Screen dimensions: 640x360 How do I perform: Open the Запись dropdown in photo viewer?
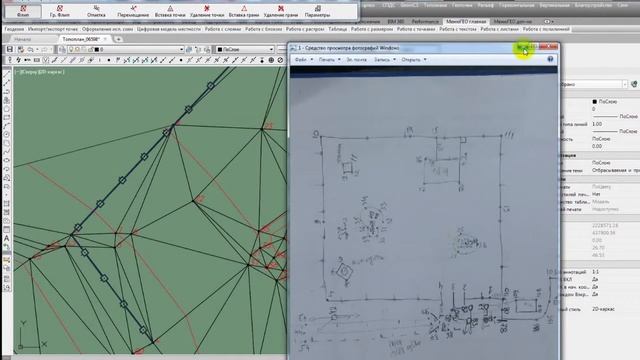coord(384,60)
